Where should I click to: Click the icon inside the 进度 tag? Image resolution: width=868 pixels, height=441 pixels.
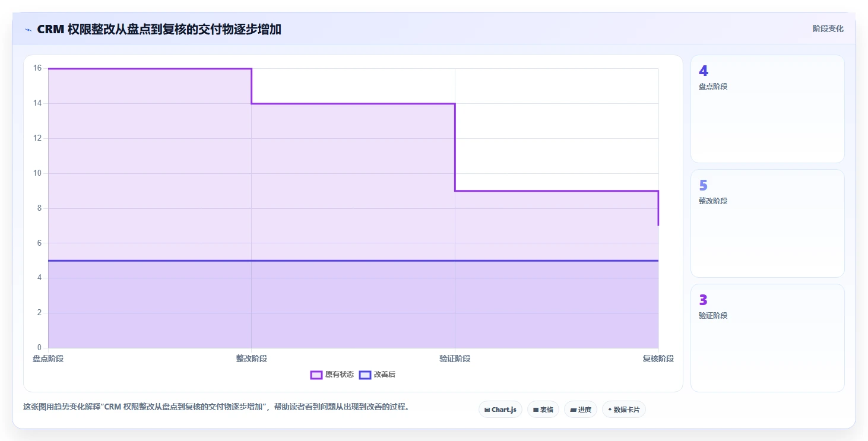click(573, 410)
